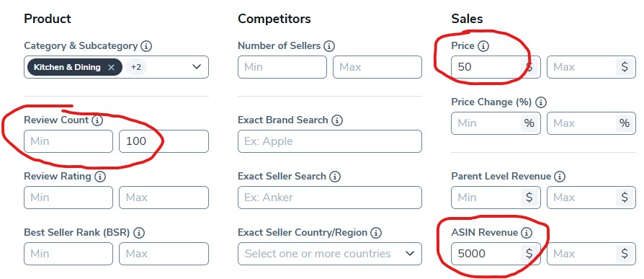
Task: Open the Exact Seller Country/Region dropdown
Action: pos(330,254)
